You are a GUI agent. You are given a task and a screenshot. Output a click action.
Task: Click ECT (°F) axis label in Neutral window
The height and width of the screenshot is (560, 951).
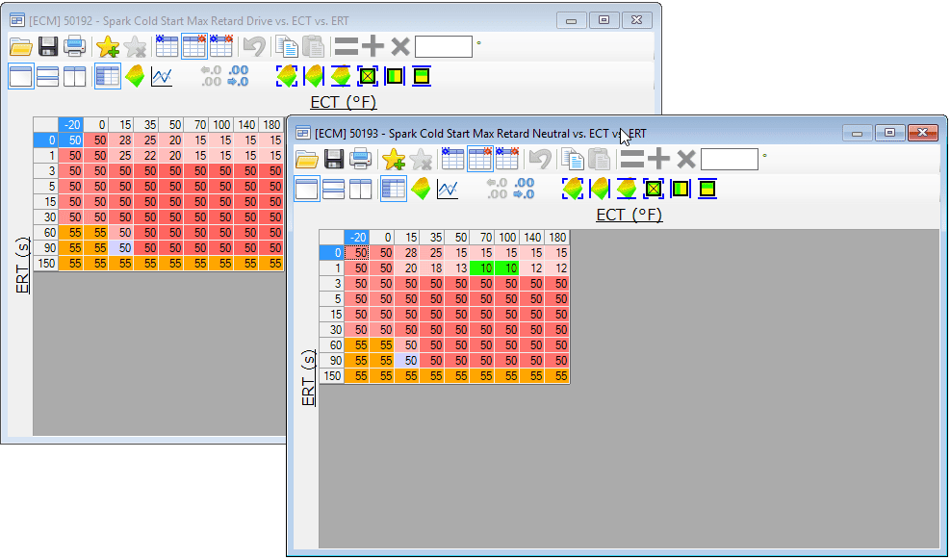pos(629,216)
